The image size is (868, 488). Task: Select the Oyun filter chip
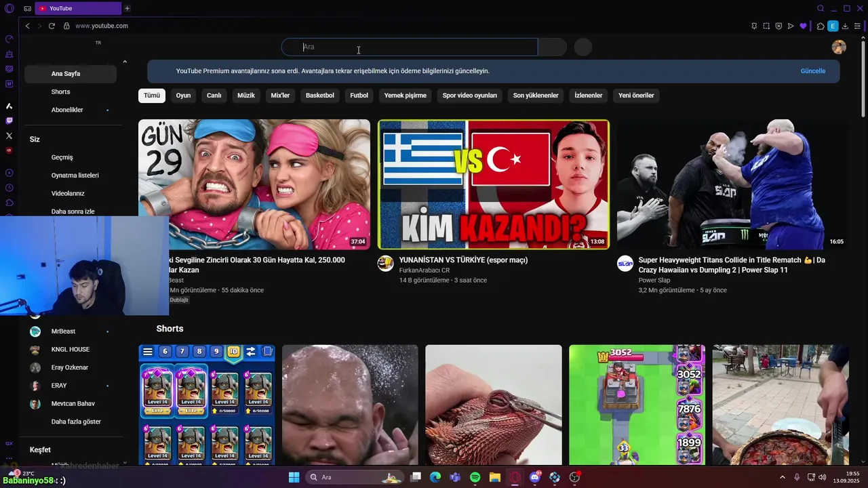183,96
